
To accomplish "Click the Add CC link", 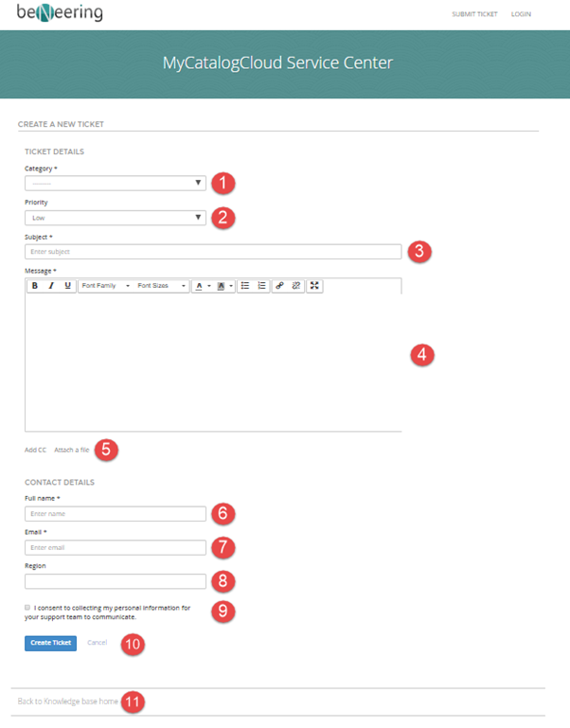I will (35, 450).
